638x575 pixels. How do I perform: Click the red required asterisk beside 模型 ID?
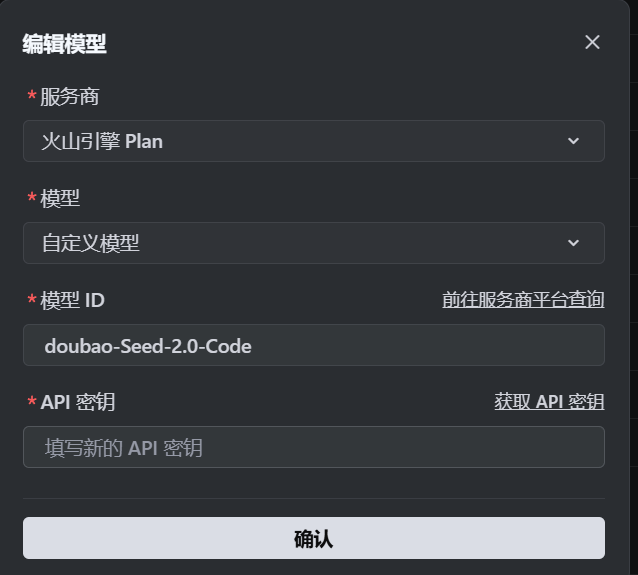[x=32, y=301]
